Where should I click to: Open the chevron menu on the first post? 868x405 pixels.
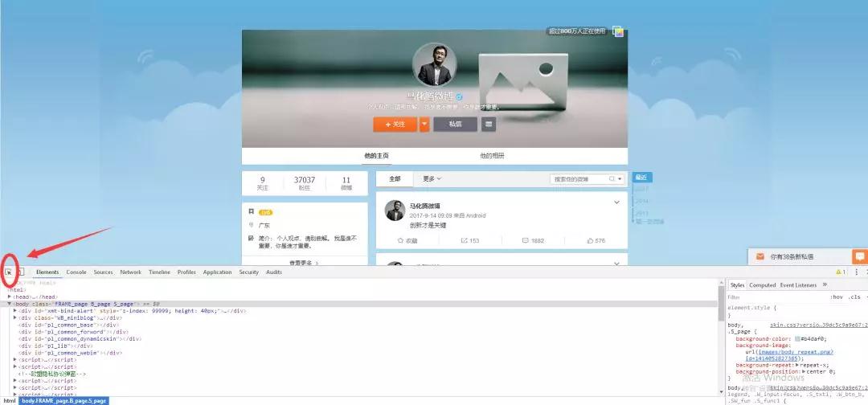[x=616, y=202]
